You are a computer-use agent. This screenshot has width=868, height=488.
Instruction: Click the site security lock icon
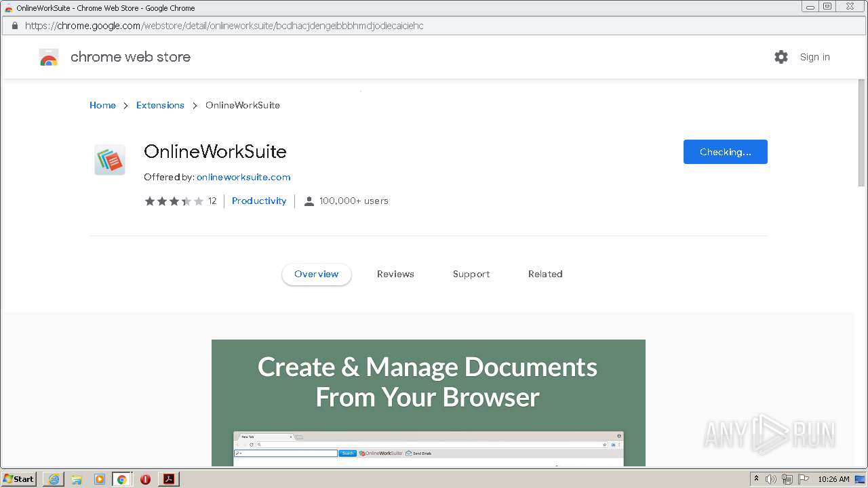(x=14, y=26)
